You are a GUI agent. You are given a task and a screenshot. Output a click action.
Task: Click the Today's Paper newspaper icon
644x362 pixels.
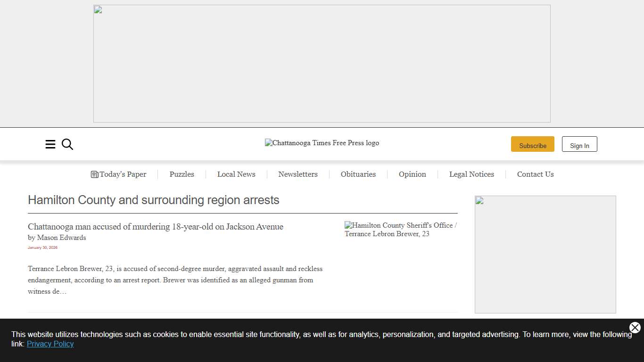point(95,174)
